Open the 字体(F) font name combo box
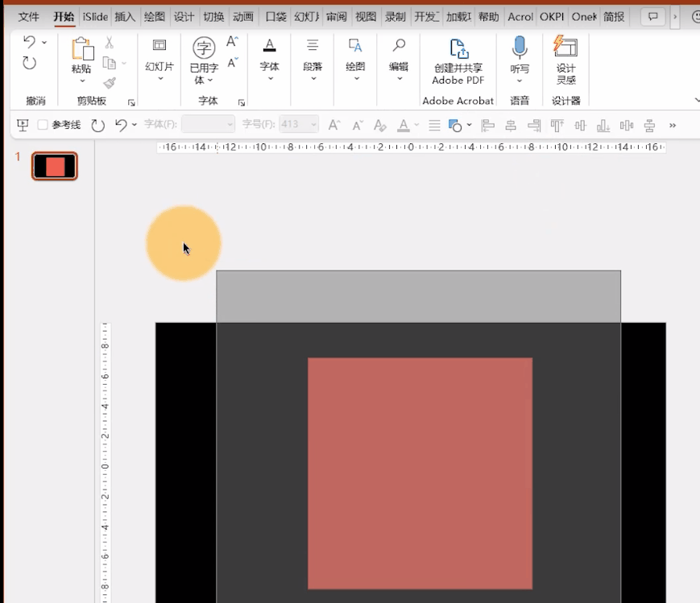700x603 pixels. [208, 124]
